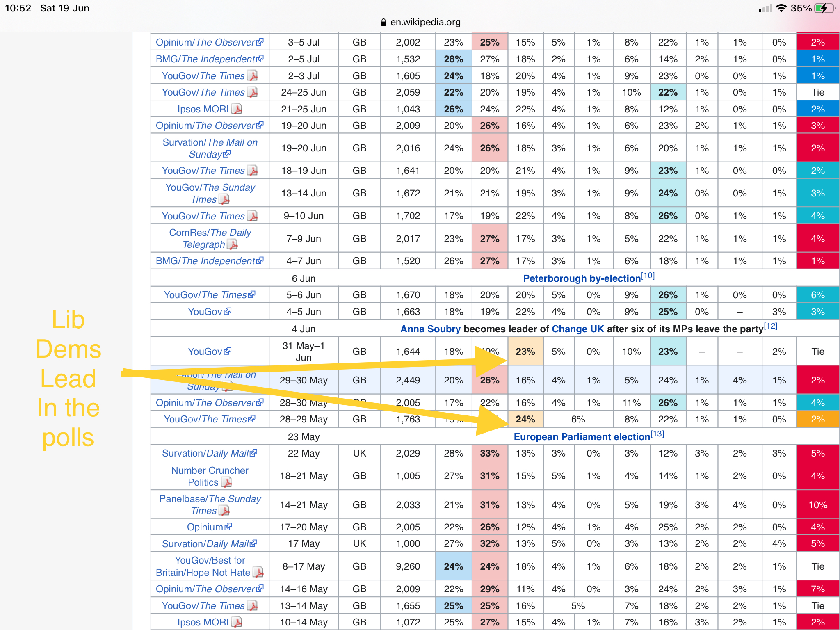Tap PDF icon next to Ipsos MORI 21–25 Jun
Screen dimensions: 840x630
coord(237,109)
